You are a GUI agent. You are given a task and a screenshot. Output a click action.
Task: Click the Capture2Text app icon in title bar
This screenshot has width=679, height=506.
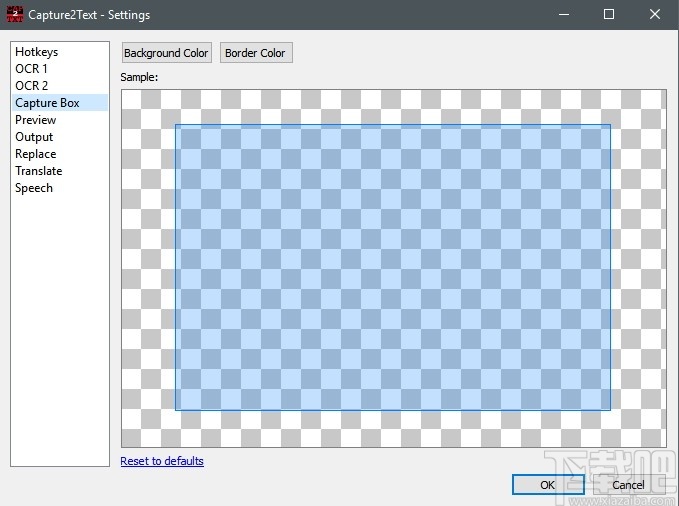pyautogui.click(x=15, y=14)
